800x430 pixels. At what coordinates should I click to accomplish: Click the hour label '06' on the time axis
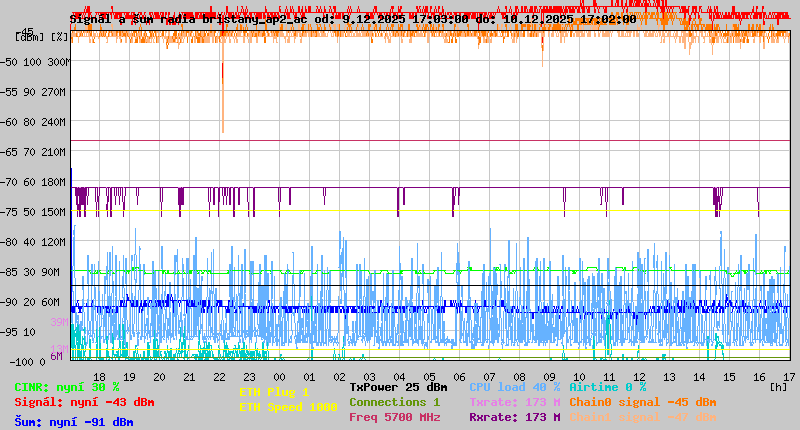(x=459, y=377)
